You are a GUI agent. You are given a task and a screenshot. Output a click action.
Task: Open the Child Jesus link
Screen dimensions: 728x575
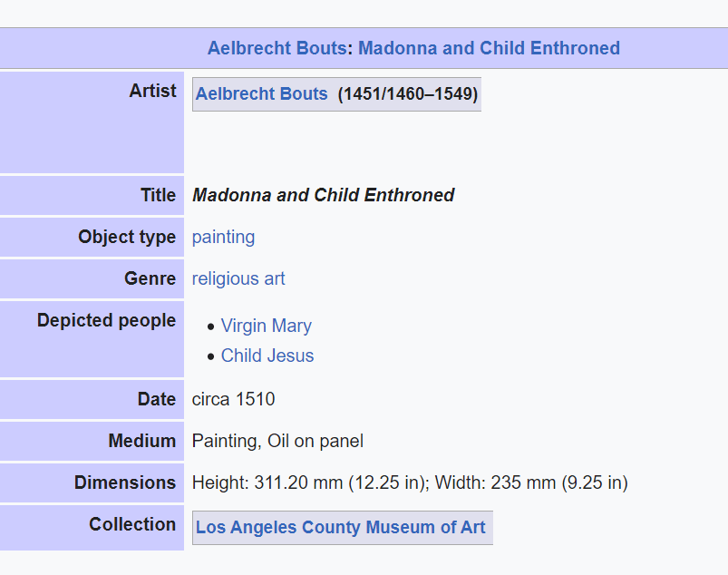pos(267,356)
